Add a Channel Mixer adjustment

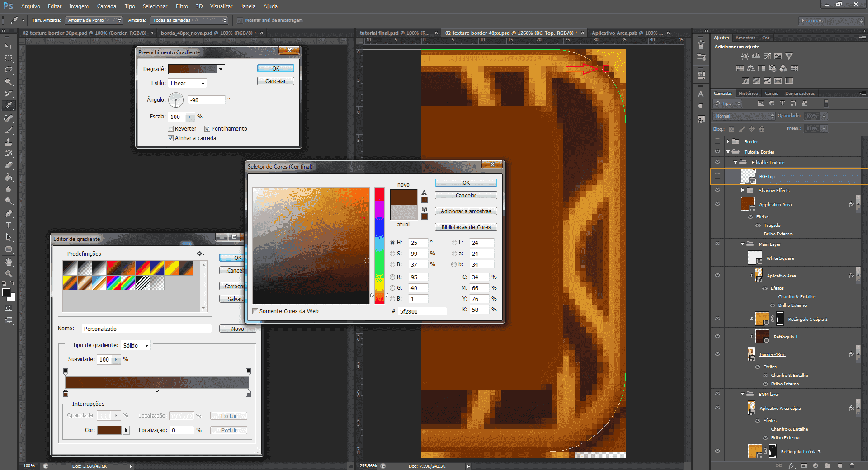(783, 69)
